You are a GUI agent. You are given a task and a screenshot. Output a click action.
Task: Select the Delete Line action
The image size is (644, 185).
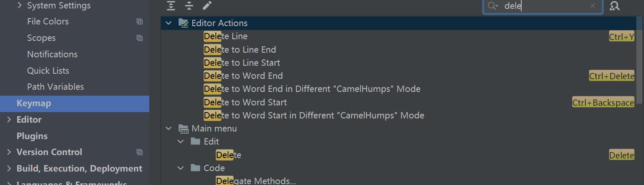point(226,37)
